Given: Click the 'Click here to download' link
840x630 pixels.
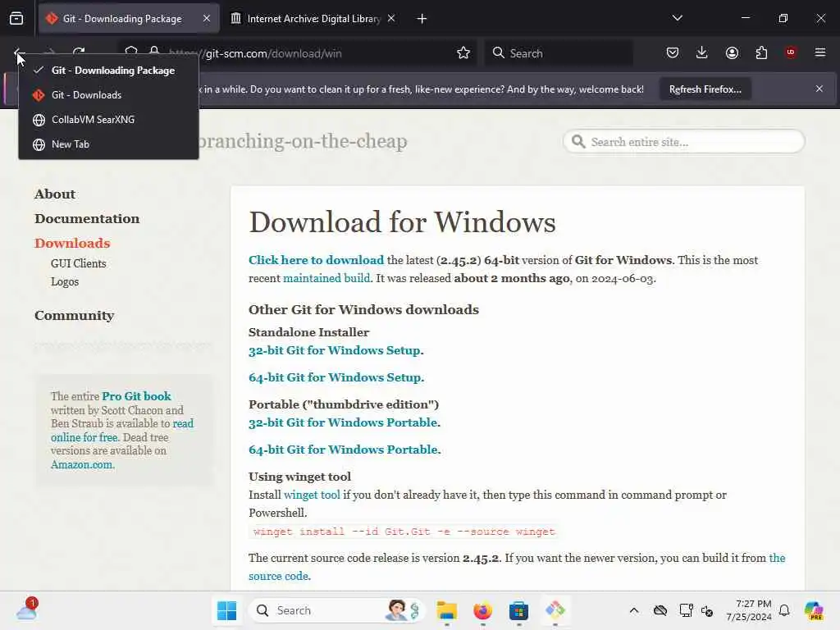Looking at the screenshot, I should pos(316,260).
